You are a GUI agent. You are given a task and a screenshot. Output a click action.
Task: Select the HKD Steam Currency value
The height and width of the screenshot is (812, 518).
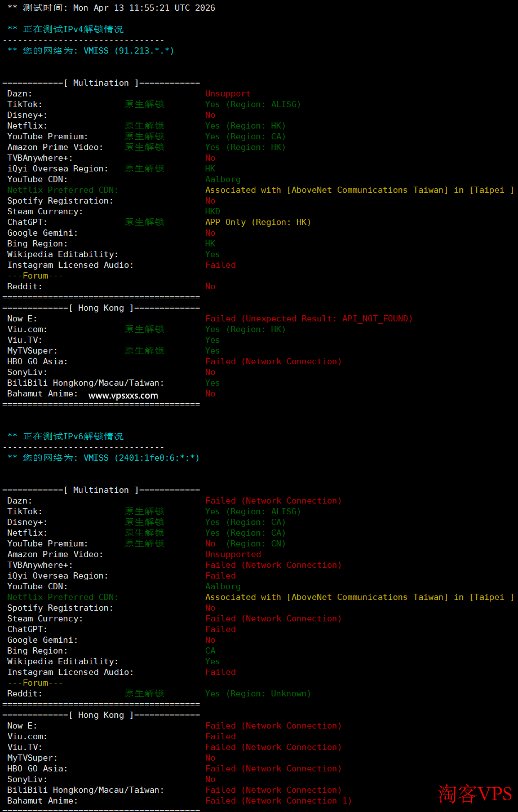click(212, 211)
